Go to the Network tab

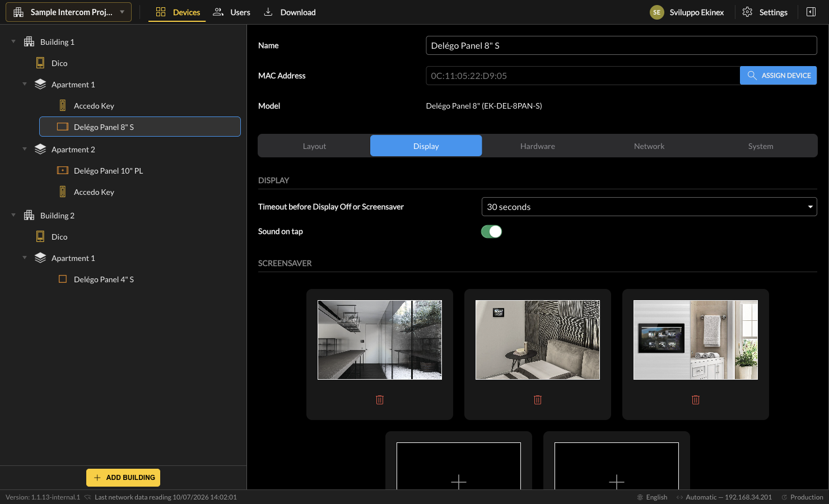[x=649, y=146]
